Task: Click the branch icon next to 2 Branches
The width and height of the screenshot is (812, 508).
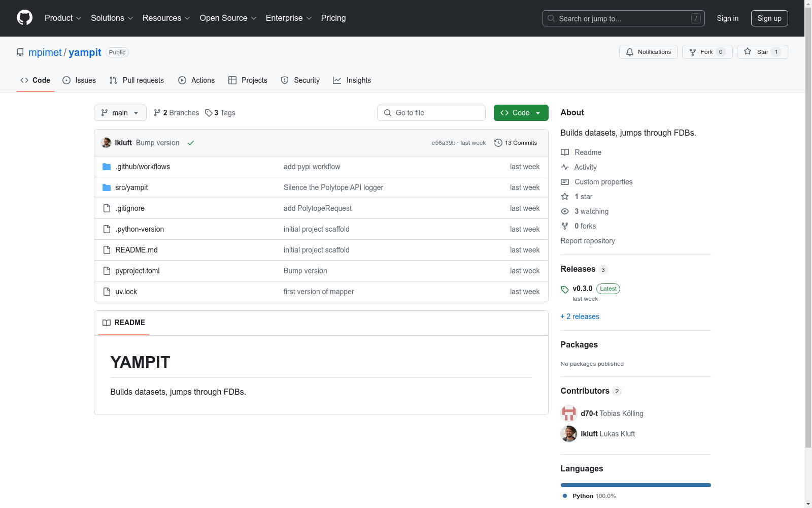Action: pyautogui.click(x=157, y=113)
